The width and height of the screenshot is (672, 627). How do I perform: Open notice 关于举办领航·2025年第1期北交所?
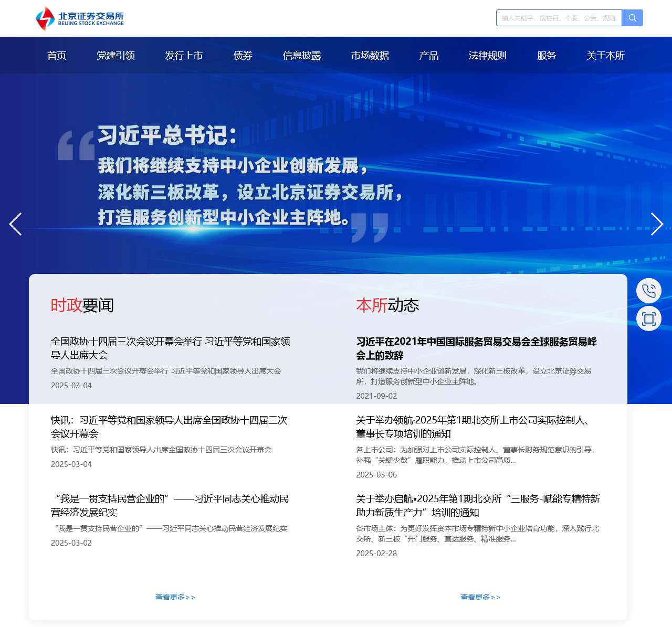click(x=475, y=427)
